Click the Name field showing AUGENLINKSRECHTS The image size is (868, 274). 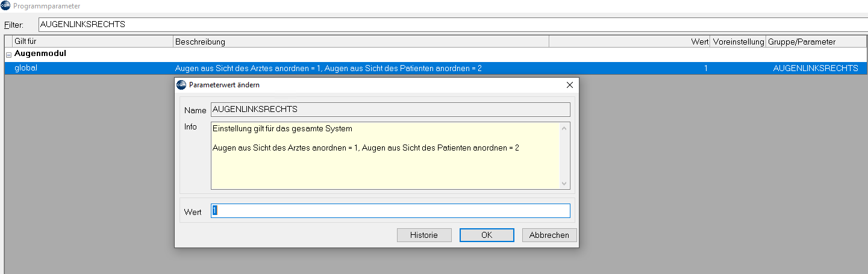pyautogui.click(x=390, y=110)
